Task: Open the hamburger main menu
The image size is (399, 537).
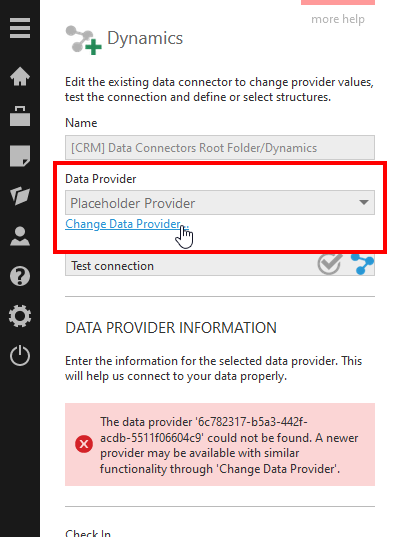Action: point(20,28)
